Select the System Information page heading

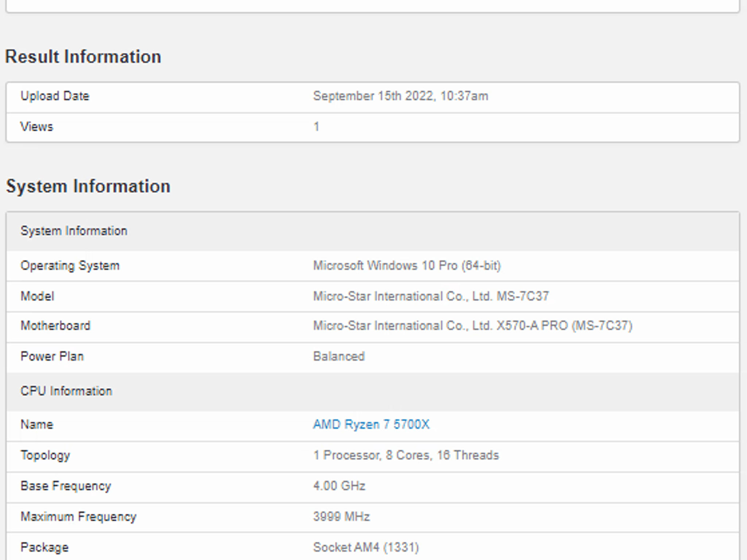click(88, 186)
